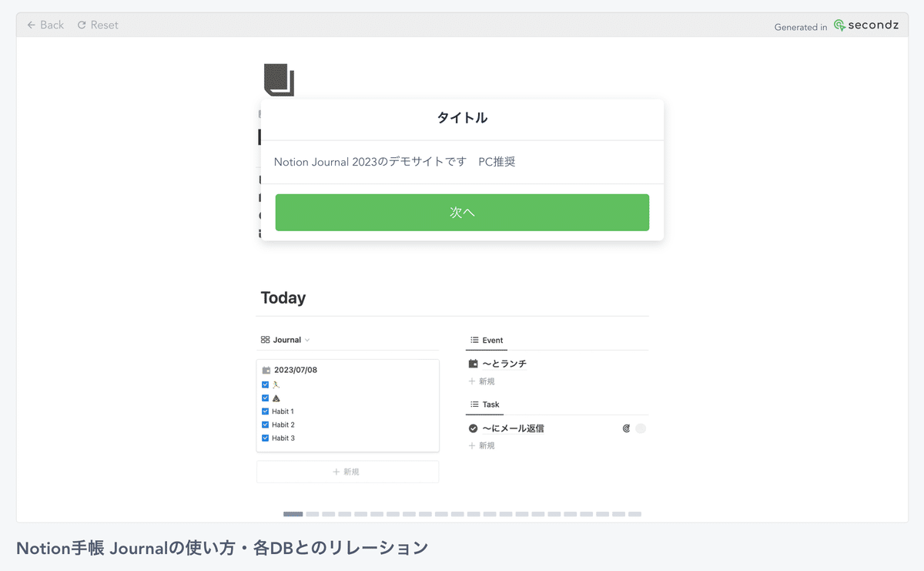Click the checkmark icon beside ~にメール返信

tap(473, 428)
